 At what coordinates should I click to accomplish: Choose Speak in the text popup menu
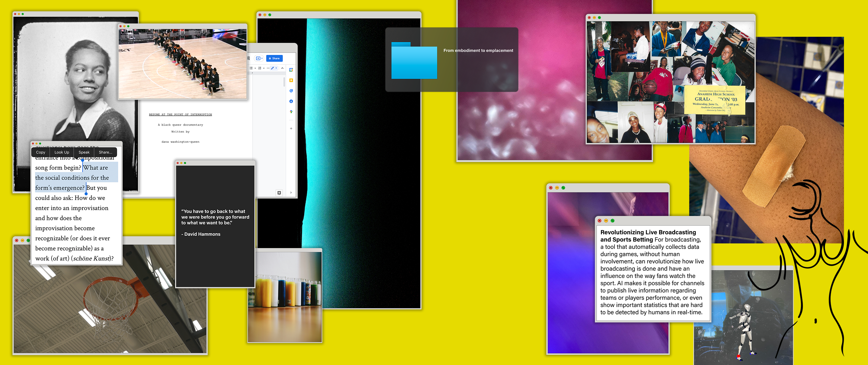(x=84, y=152)
